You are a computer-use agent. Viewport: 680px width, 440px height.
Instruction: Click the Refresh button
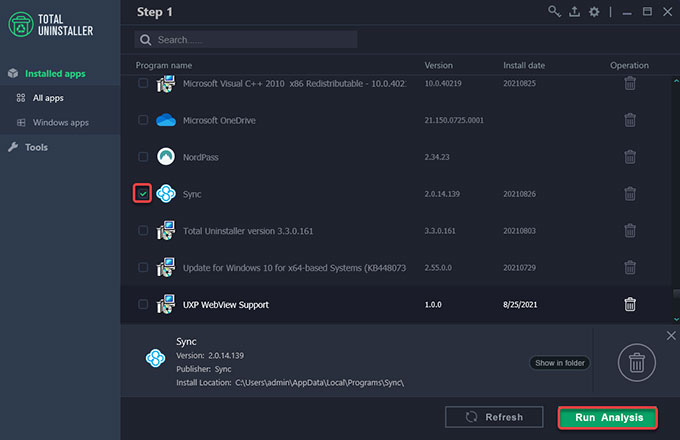coord(494,417)
